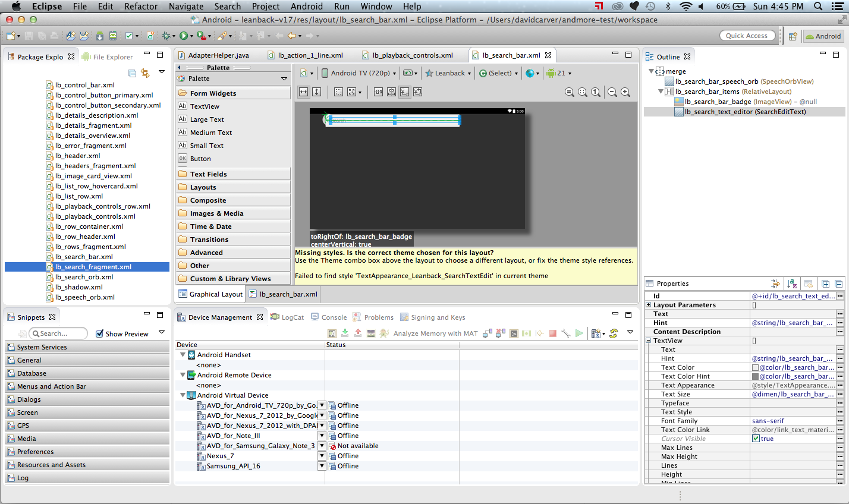The width and height of the screenshot is (849, 504).
Task: Click the green play icon in Device Management
Action: coord(579,333)
